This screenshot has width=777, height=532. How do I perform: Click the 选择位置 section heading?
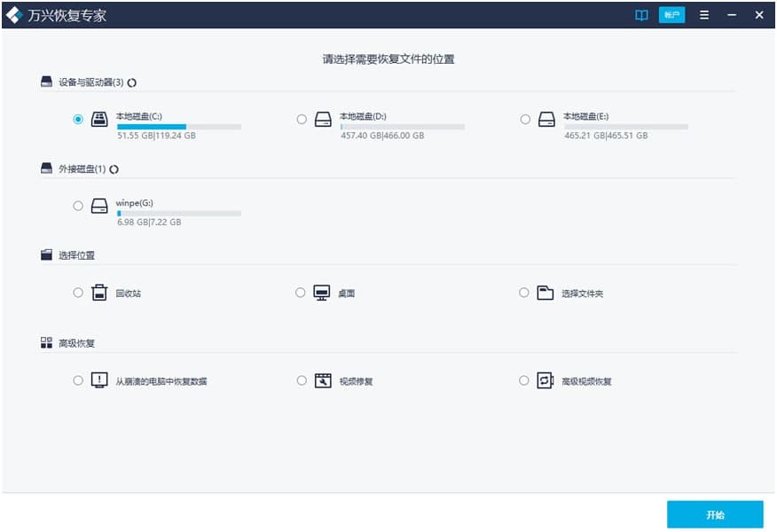click(77, 255)
